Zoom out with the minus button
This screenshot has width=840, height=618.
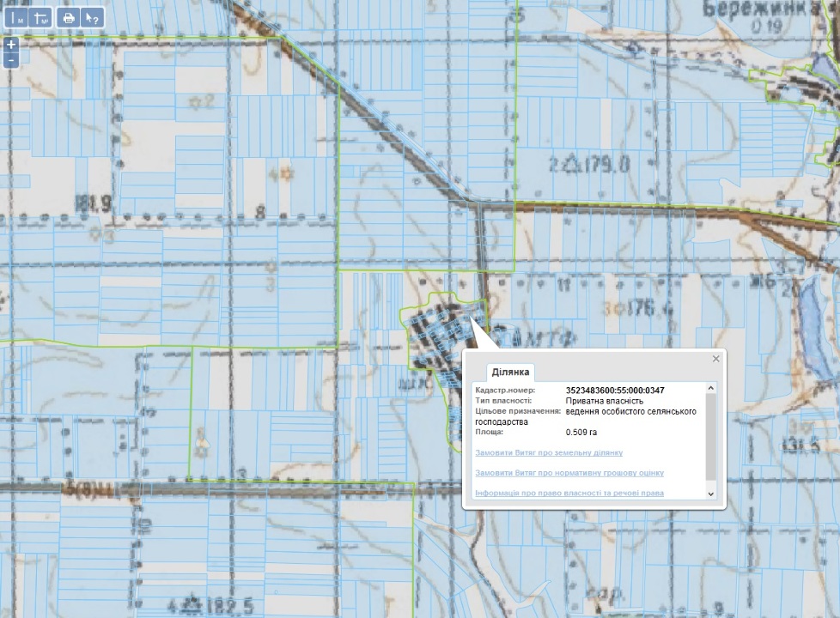pyautogui.click(x=10, y=60)
